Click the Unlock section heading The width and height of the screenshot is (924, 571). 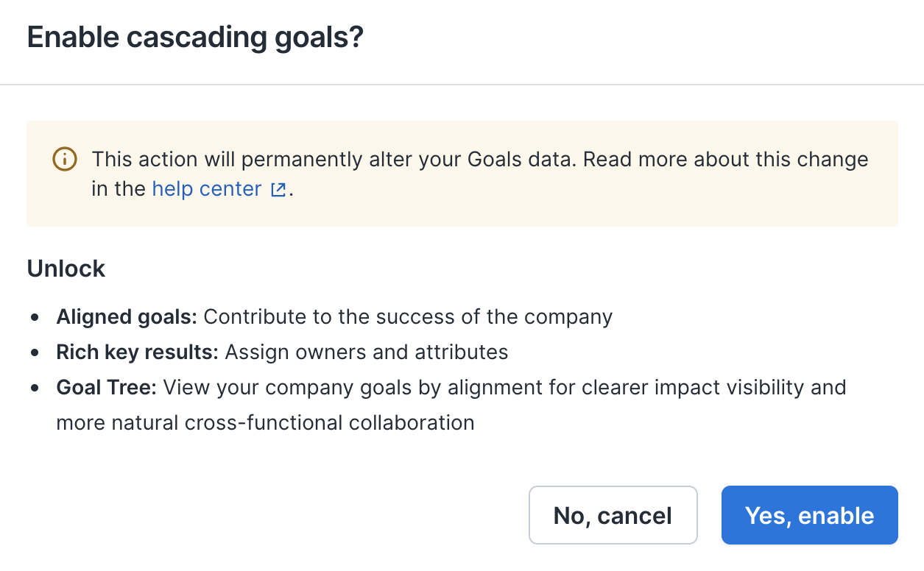click(66, 269)
